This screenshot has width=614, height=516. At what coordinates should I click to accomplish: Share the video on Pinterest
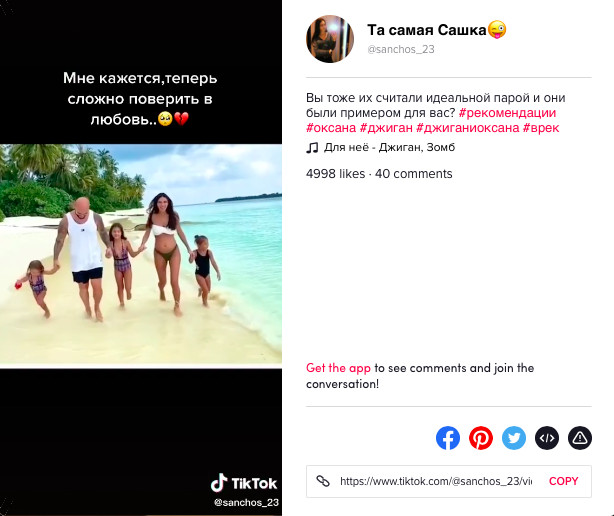tap(481, 438)
